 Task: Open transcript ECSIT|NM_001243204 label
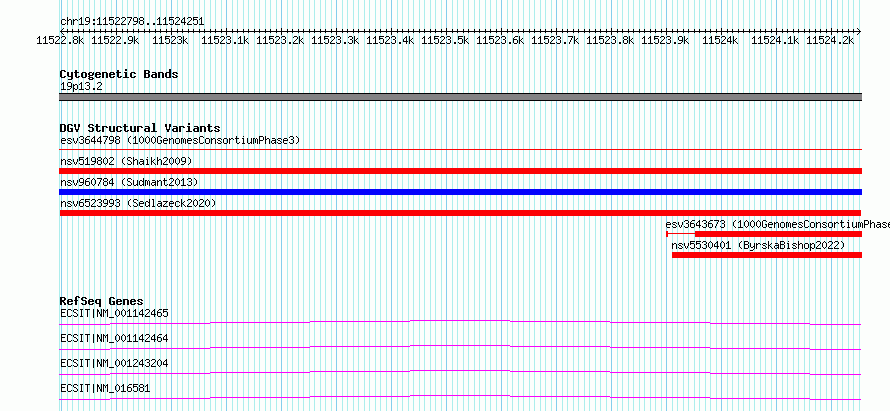tap(114, 363)
